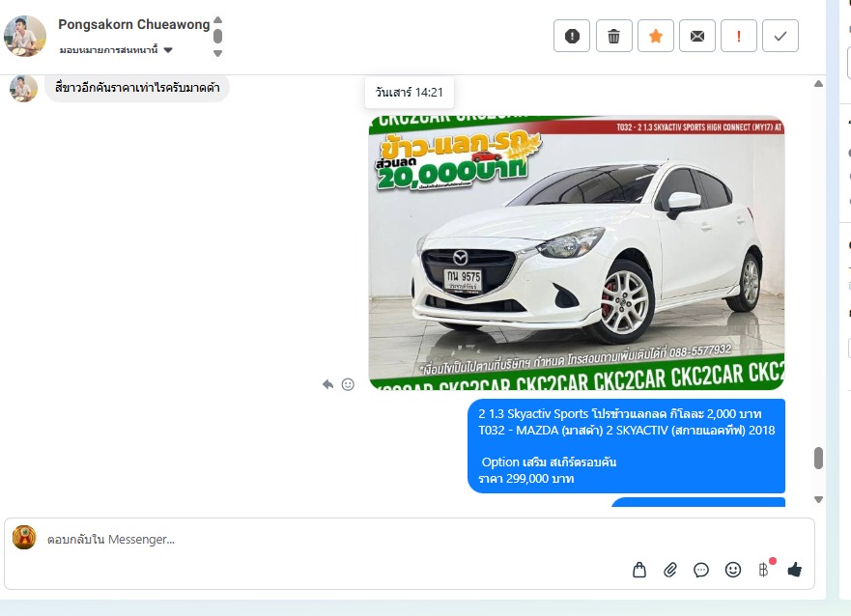Screen dimensions: 851x616
Task: Send a thumbs up like
Action: tap(795, 570)
